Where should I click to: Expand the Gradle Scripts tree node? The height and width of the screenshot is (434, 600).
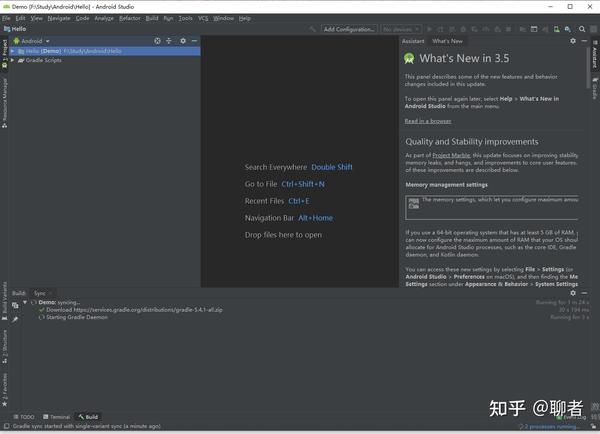point(13,60)
